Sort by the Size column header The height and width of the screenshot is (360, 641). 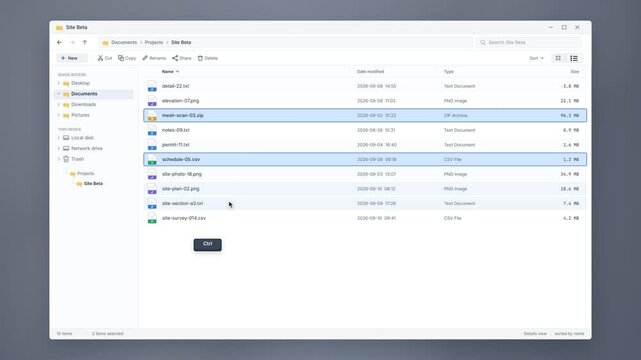(x=575, y=72)
